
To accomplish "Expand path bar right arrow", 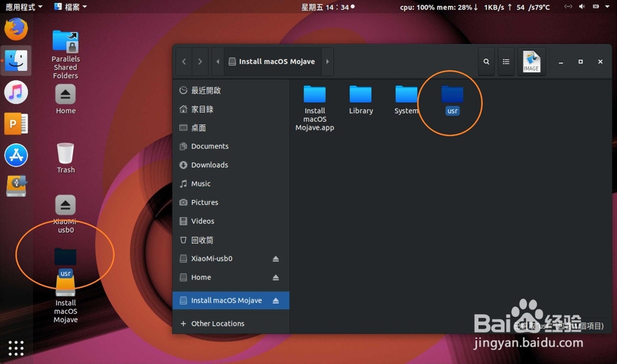I will tap(328, 62).
